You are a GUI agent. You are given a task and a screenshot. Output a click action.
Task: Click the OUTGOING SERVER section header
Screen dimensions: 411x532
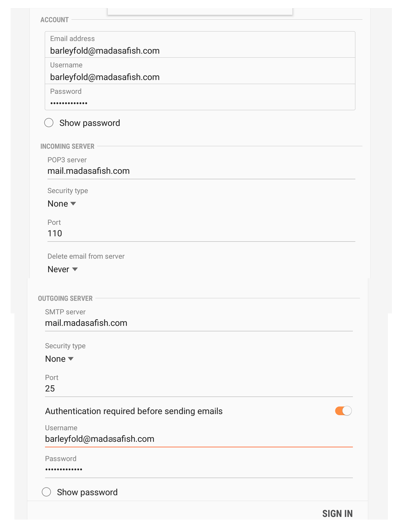click(x=65, y=298)
